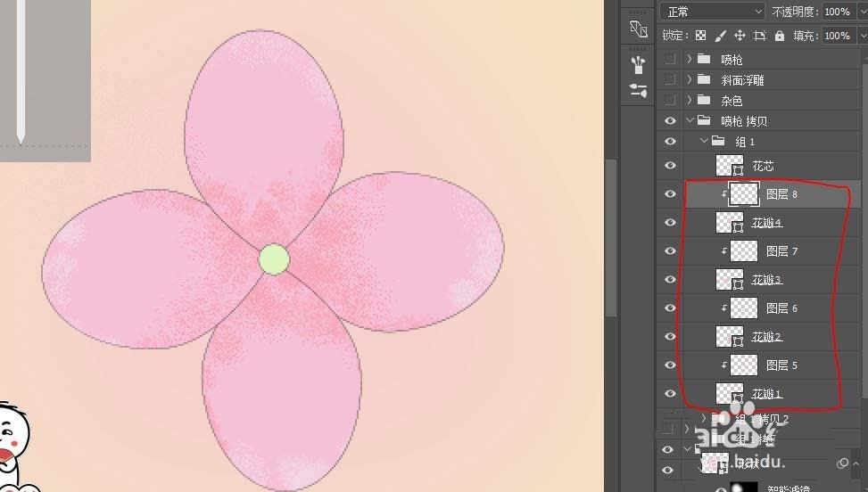Click the prevent artboard auto-nesting lock icon
The height and width of the screenshot is (492, 868).
[x=759, y=36]
